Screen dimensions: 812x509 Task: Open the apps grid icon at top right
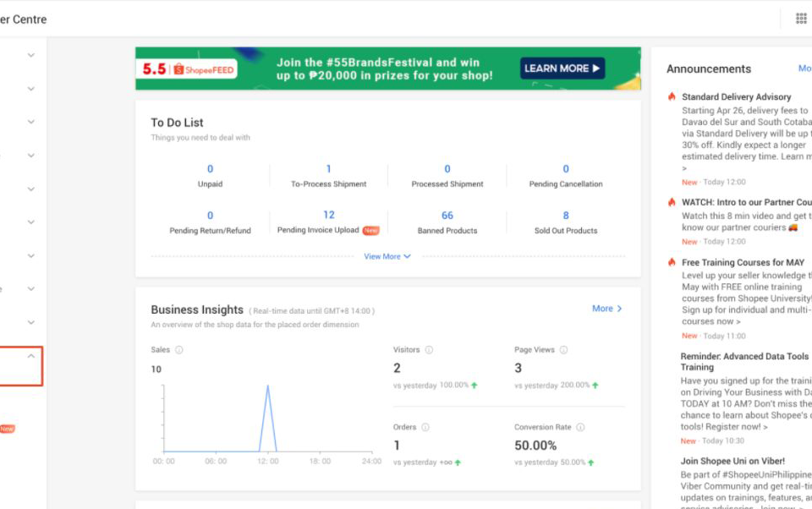click(x=801, y=18)
